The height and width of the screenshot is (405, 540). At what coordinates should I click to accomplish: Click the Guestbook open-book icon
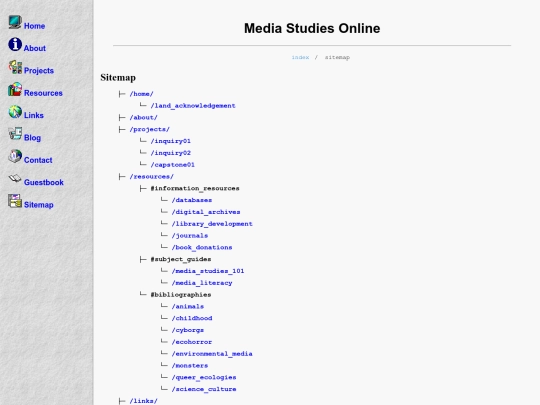(15, 179)
